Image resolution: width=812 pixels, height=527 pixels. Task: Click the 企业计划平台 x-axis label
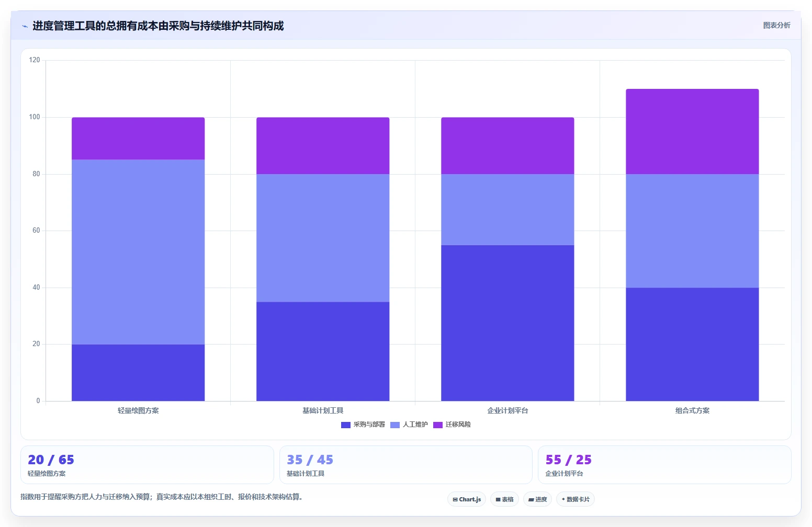coord(507,411)
